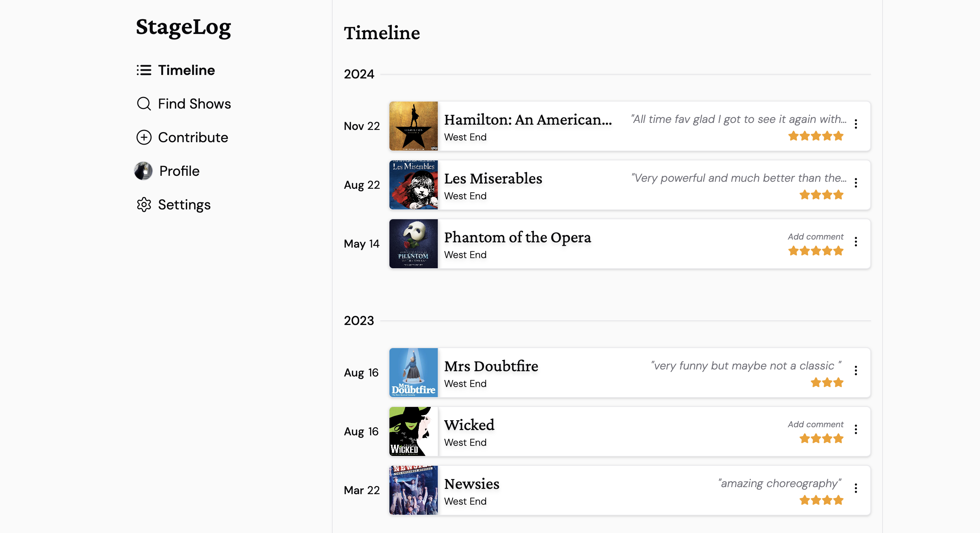Screen dimensions: 980x533
Task: Open the three-dot menu for Les Miserables
Action: pyautogui.click(x=856, y=183)
